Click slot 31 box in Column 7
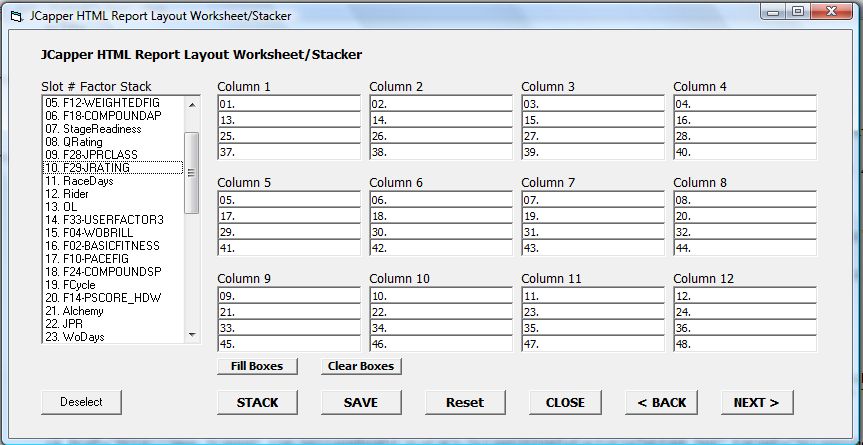Image resolution: width=863 pixels, height=445 pixels. (x=593, y=232)
